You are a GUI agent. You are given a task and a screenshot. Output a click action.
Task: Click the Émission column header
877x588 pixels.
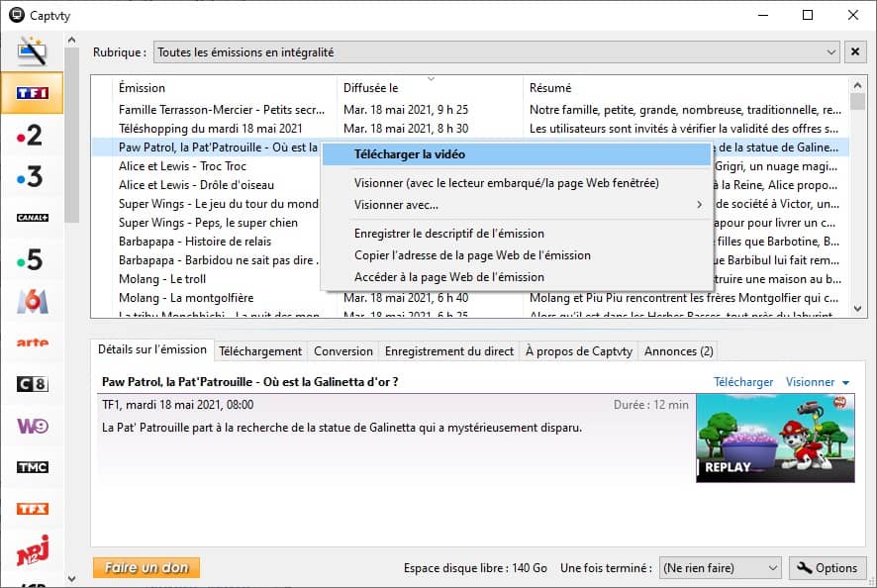[x=226, y=88]
